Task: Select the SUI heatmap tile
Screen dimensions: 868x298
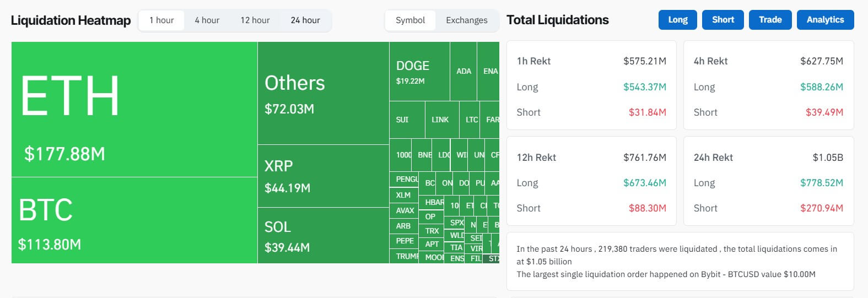Action: pos(407,120)
